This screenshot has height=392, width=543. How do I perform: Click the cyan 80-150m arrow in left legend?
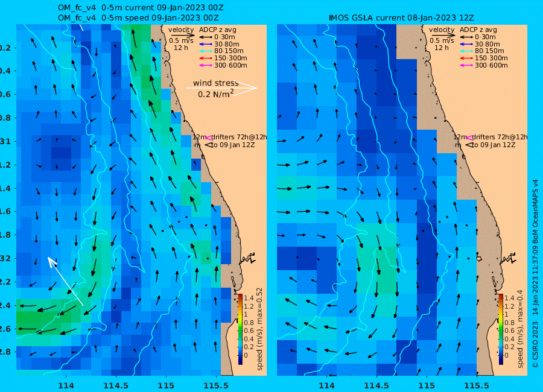206,51
